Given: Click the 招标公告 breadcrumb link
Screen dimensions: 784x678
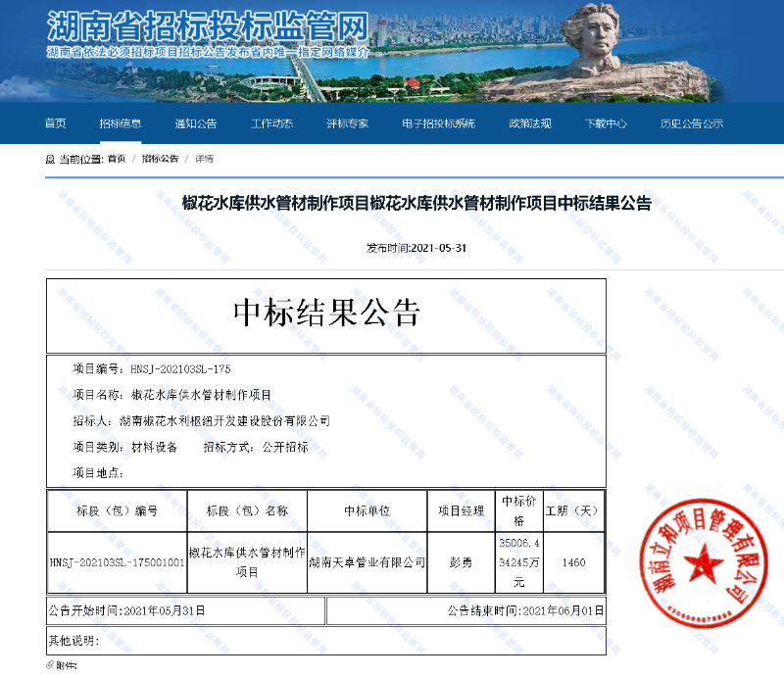Looking at the screenshot, I should [x=160, y=159].
